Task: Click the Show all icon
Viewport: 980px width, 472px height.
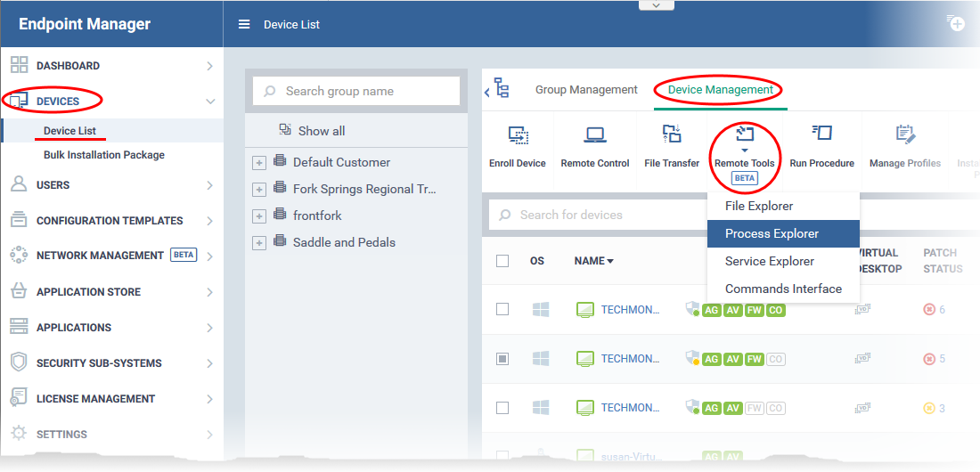Action: pos(285,130)
